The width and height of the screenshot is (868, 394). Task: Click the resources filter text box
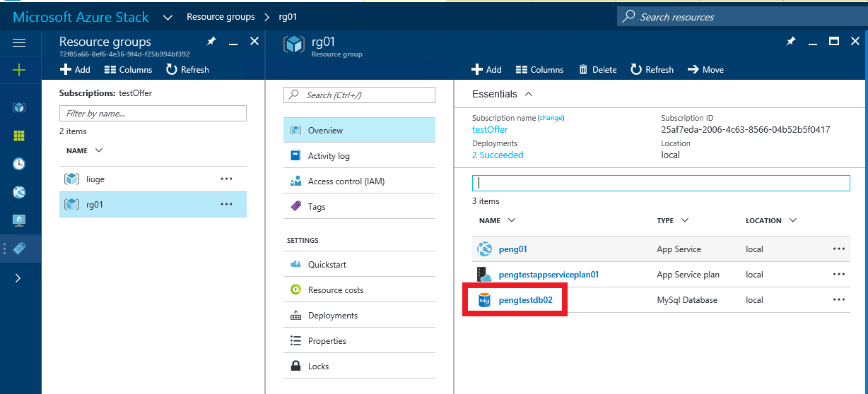pyautogui.click(x=661, y=183)
